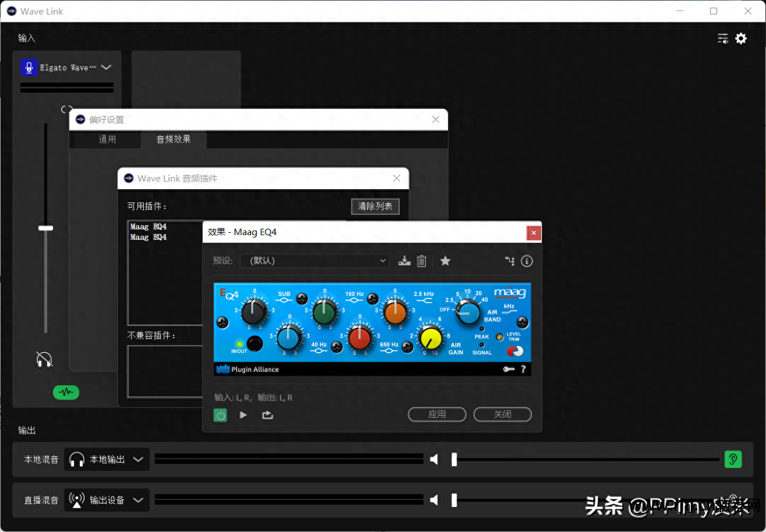Click the red 650 Hz knob
Image resolution: width=766 pixels, height=532 pixels.
coord(360,337)
